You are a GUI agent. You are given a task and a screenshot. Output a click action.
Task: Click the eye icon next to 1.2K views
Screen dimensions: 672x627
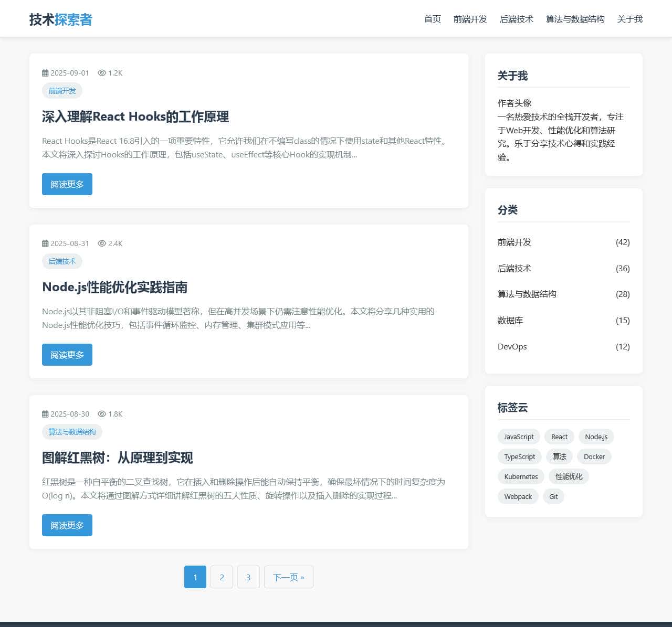click(x=102, y=73)
